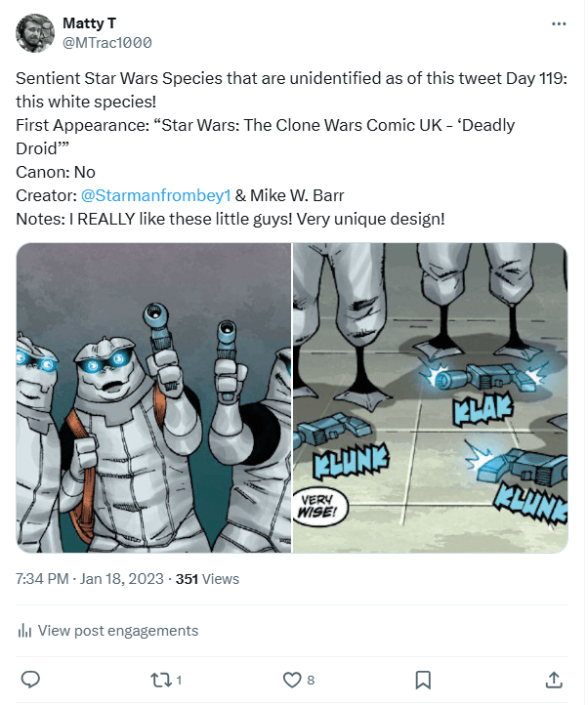The image size is (588, 705).
Task: Click the Matty T display name
Action: (88, 22)
